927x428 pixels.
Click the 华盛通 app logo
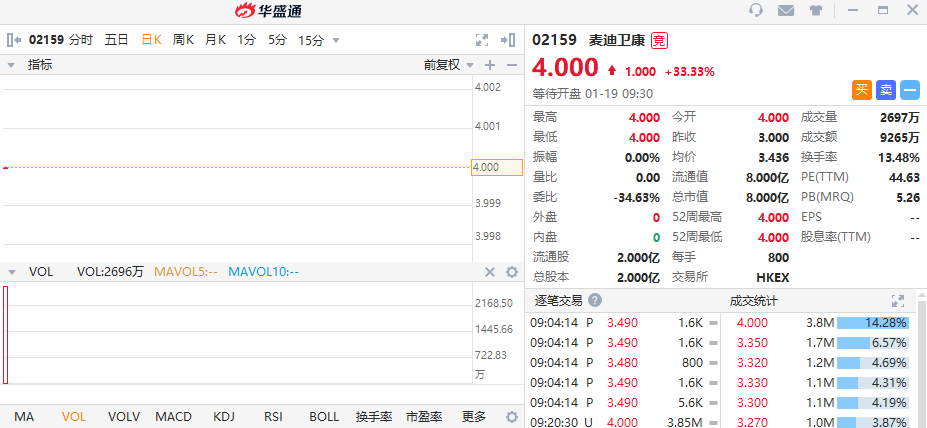pyautogui.click(x=268, y=10)
